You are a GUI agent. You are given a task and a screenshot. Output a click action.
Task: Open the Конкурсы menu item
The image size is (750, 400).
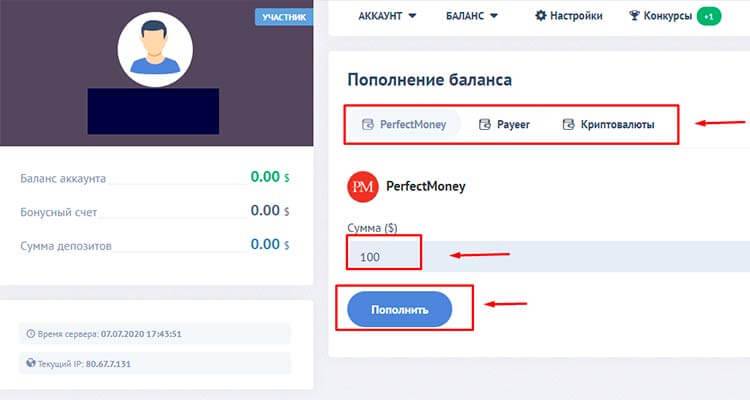click(661, 16)
